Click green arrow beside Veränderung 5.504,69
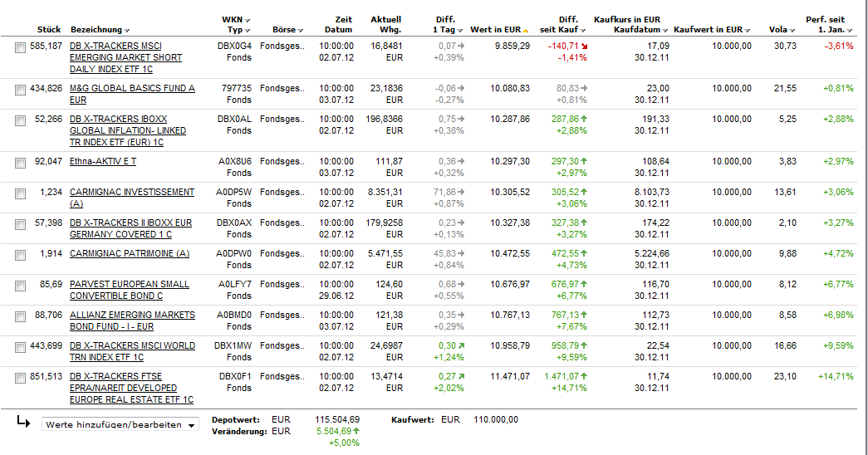Viewport: 868px width, 455px height. 356,431
